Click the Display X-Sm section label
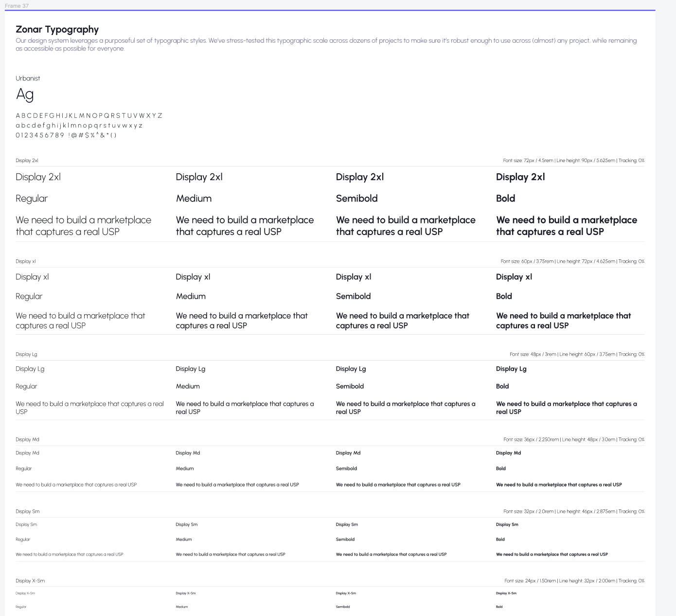676x616 pixels. (30, 581)
